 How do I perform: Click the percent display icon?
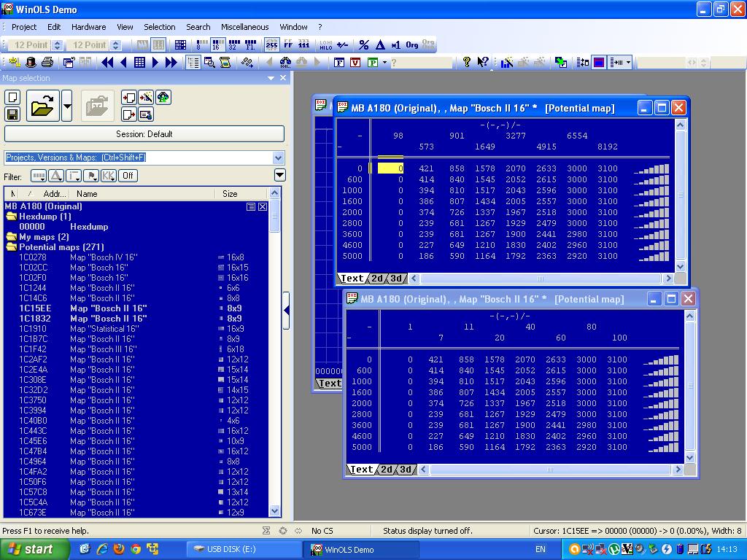(364, 44)
